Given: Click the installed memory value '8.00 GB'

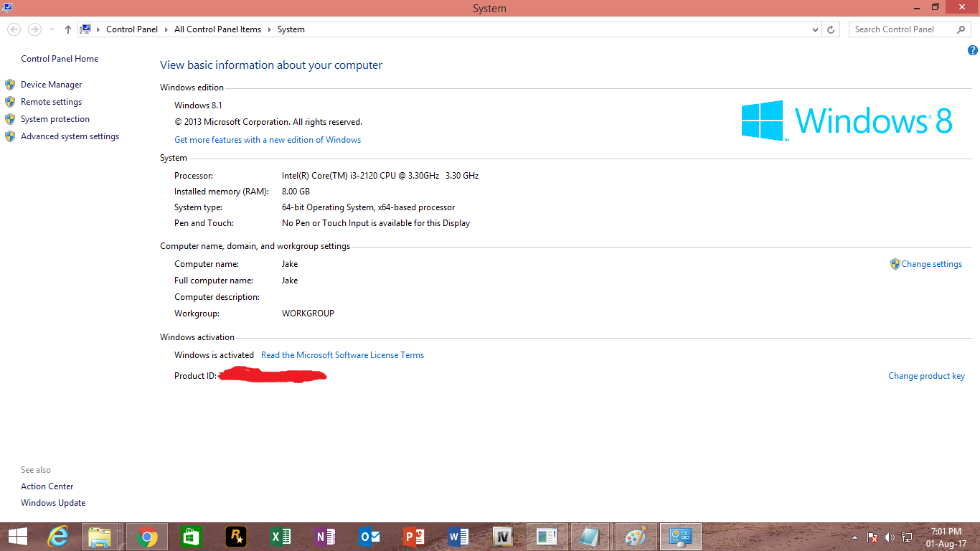Looking at the screenshot, I should pyautogui.click(x=296, y=192).
